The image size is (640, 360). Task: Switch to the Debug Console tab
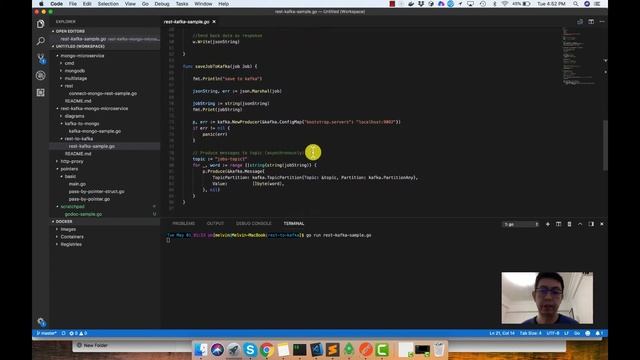[x=253, y=224]
